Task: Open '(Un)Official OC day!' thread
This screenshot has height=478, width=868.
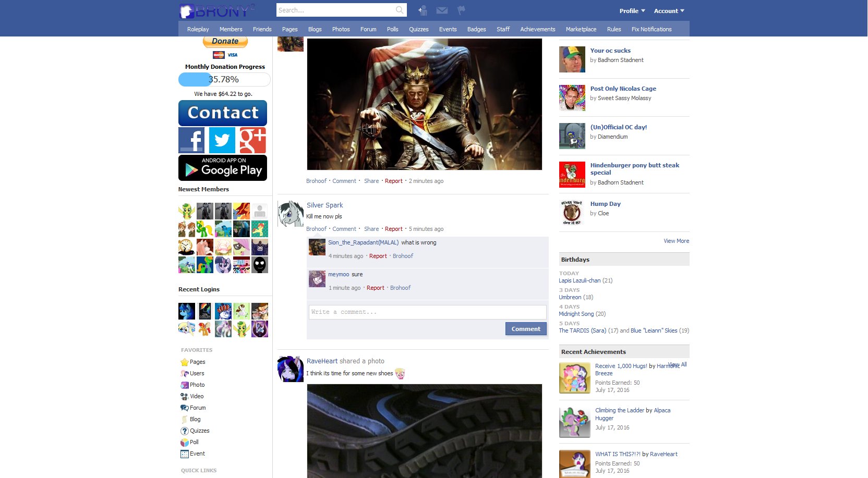Action: 618,127
